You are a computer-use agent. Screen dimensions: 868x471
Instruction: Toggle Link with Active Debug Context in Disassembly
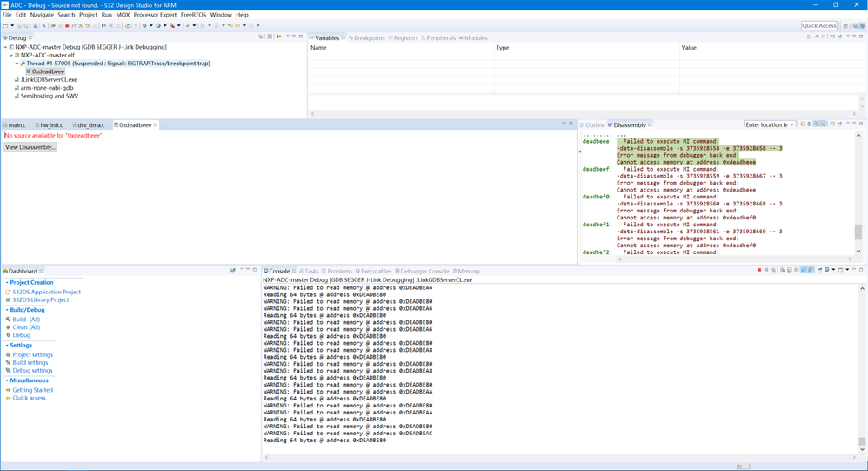click(x=816, y=124)
